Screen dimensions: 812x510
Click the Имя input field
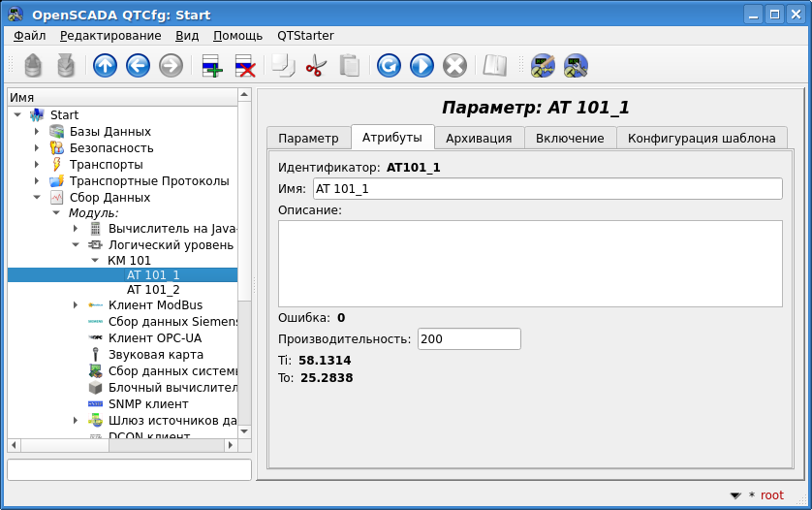pos(547,189)
